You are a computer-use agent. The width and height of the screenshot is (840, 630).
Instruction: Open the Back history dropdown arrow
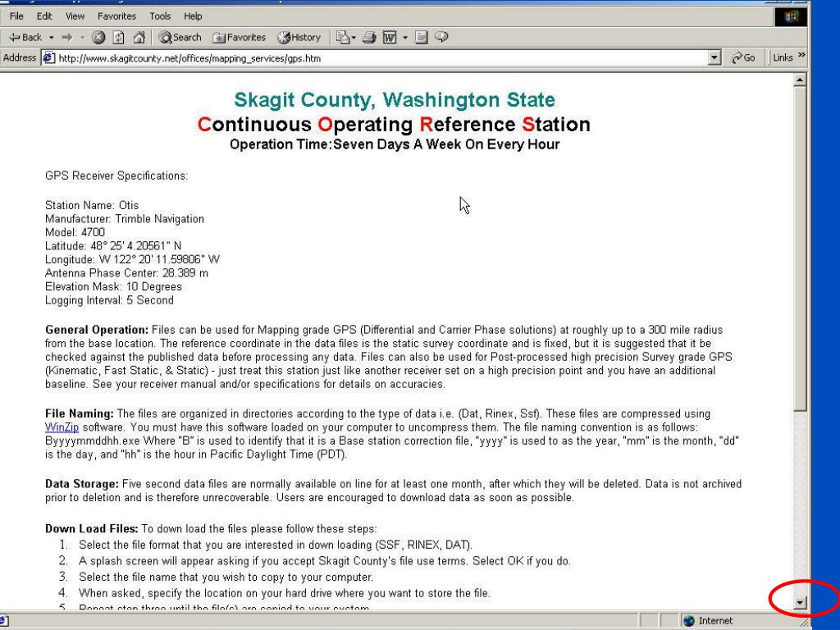pos(51,37)
